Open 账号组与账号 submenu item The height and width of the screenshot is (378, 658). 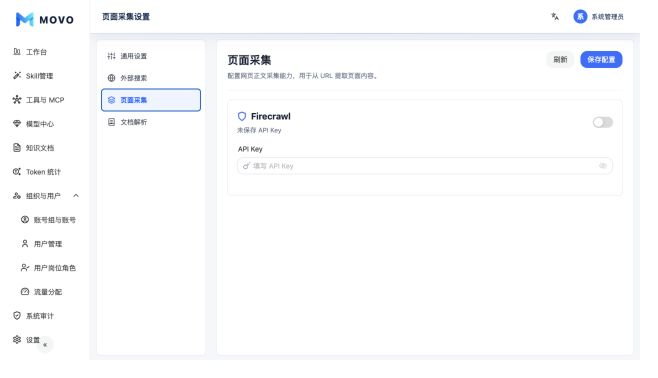pos(48,220)
